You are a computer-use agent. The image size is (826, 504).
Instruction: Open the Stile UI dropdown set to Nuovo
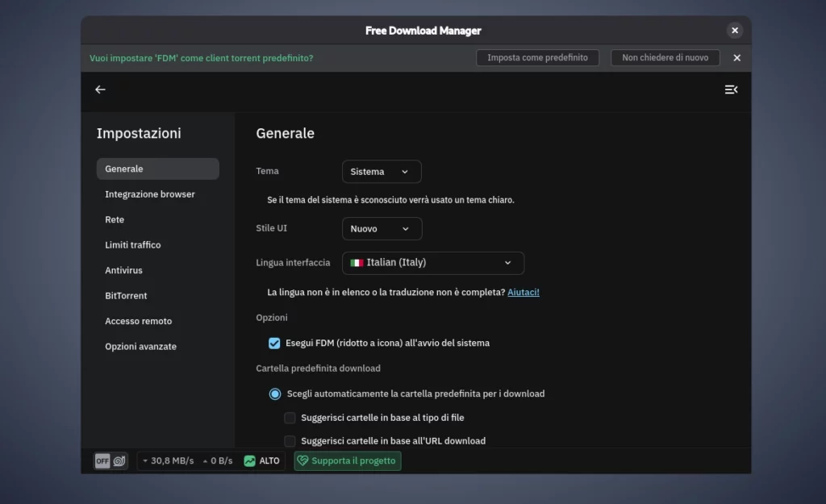pos(382,228)
